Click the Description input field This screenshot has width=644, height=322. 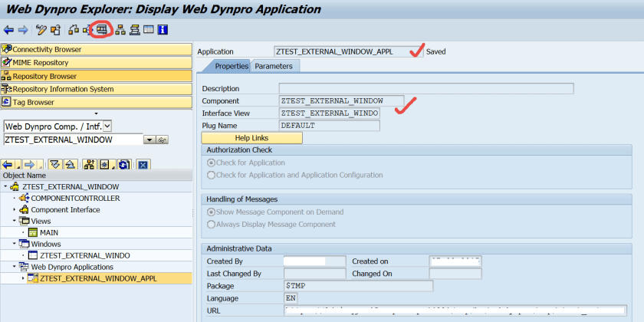[x=426, y=88]
